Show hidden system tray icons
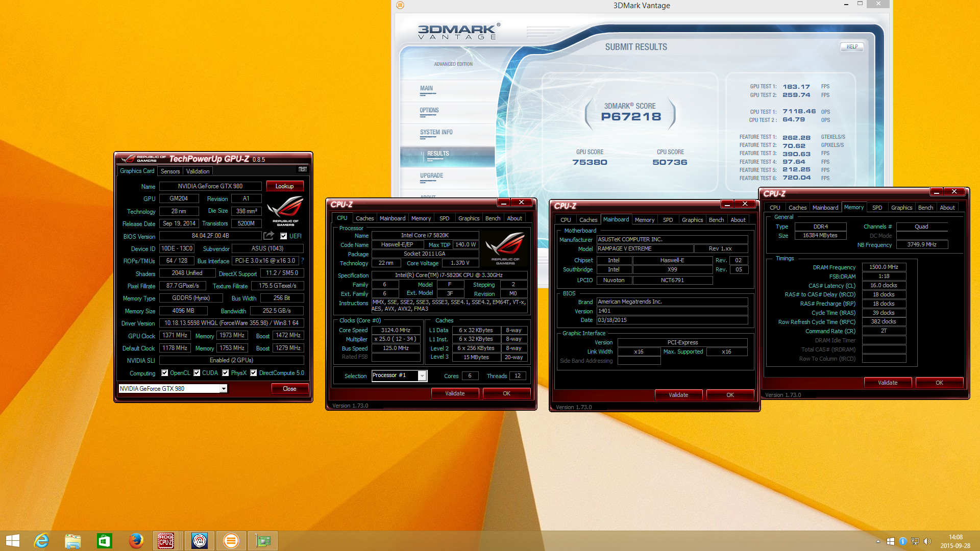The image size is (980, 551). pyautogui.click(x=878, y=541)
